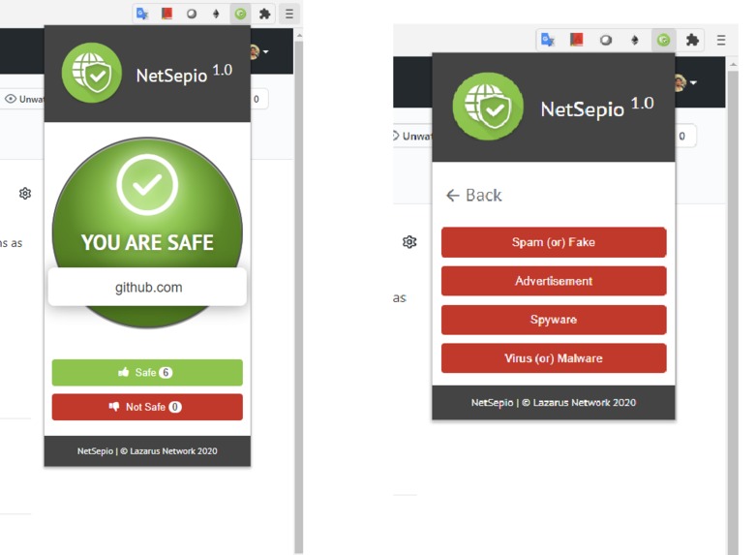Click NetSepio shield logo in left popup
Viewport: 756px width, 555px height.
tap(92, 73)
